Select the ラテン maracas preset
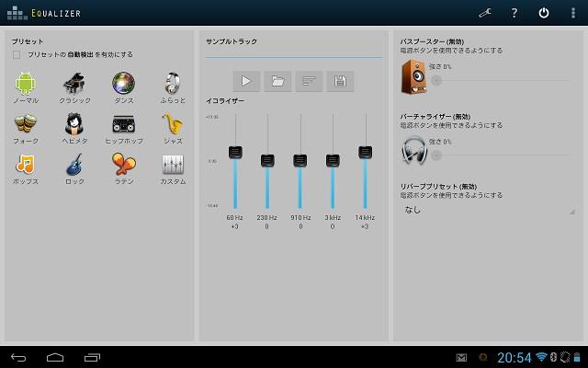Image resolution: width=588 pixels, height=368 pixels. (123, 164)
